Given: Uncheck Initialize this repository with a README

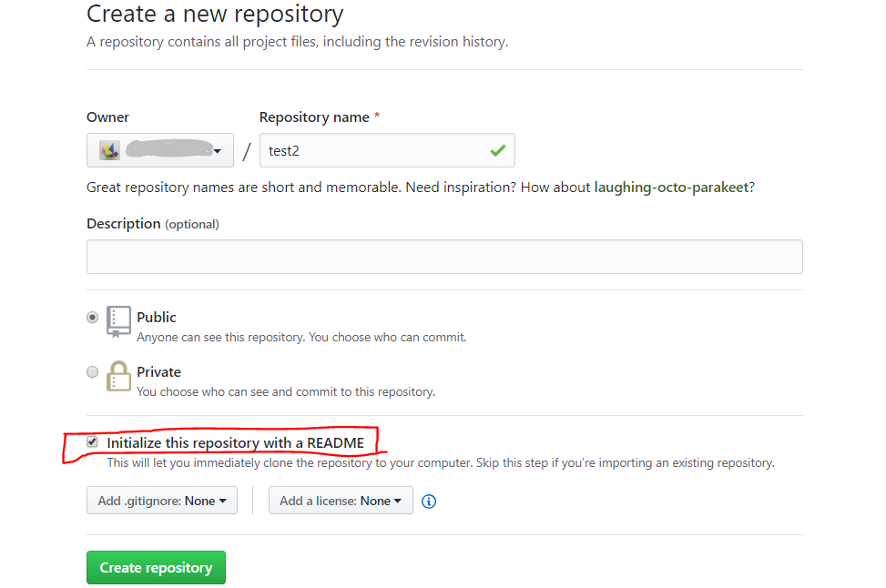Looking at the screenshot, I should click(92, 441).
